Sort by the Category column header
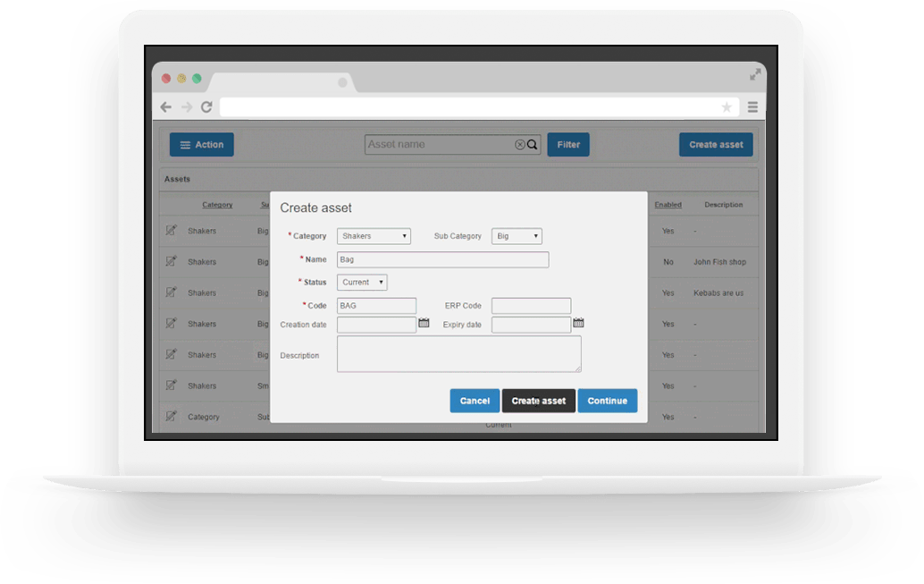 217,205
